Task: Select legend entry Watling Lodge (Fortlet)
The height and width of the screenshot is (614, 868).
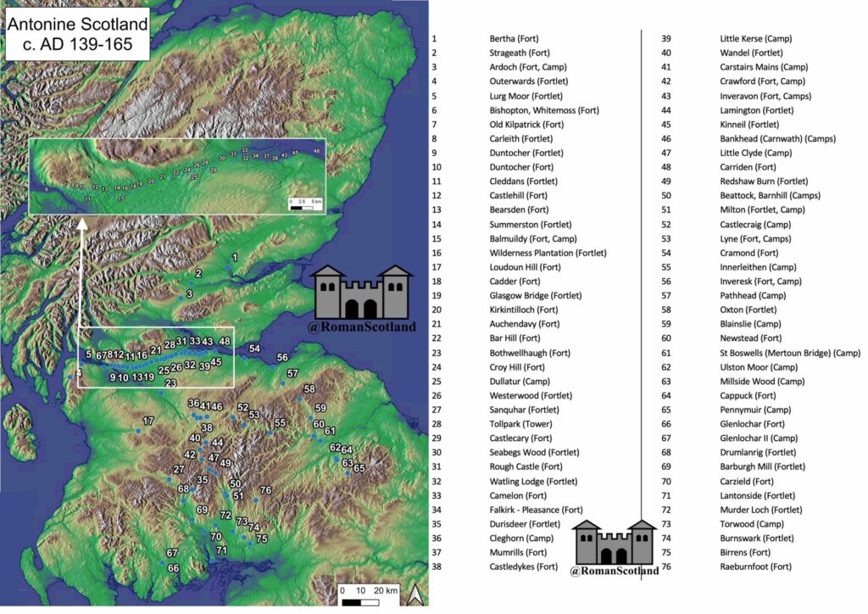Action: [533, 481]
